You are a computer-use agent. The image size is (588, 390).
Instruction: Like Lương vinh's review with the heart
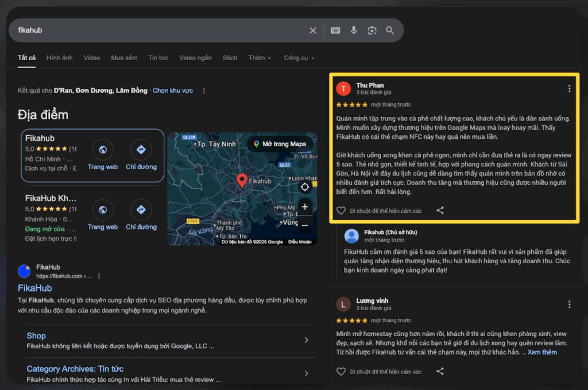pos(341,372)
